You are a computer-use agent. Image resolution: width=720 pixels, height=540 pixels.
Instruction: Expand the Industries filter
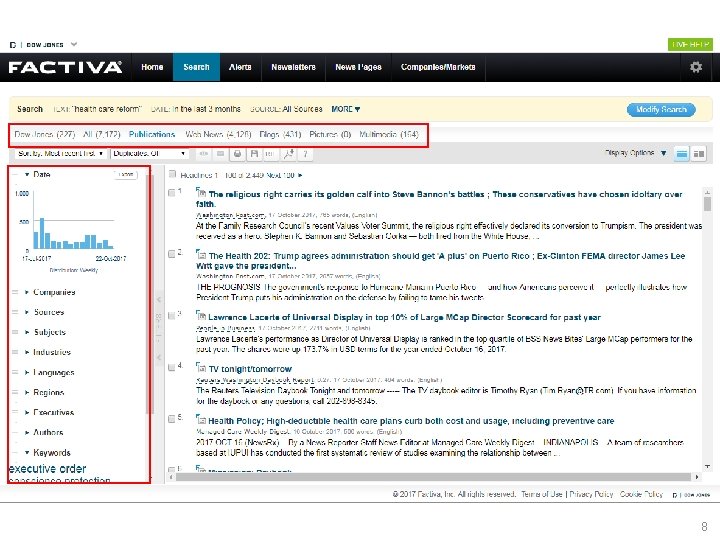[27, 352]
